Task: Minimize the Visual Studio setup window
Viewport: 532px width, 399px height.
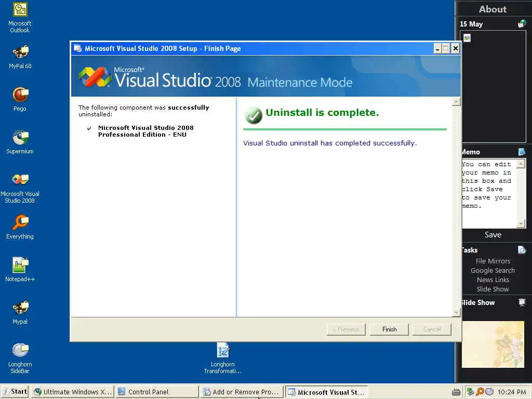Action: pos(437,48)
